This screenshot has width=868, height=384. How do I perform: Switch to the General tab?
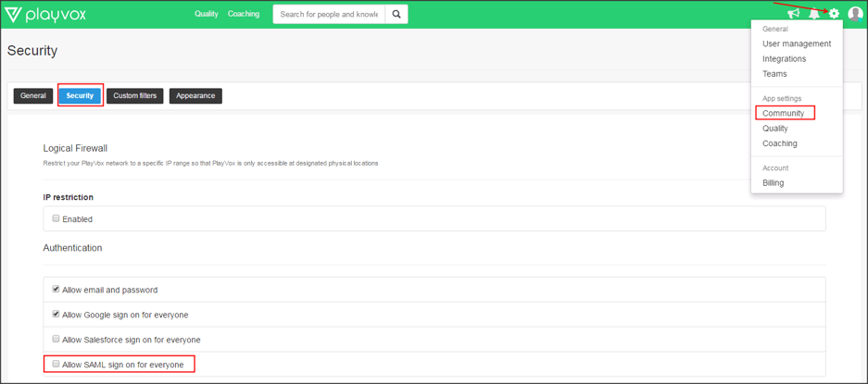tap(33, 95)
